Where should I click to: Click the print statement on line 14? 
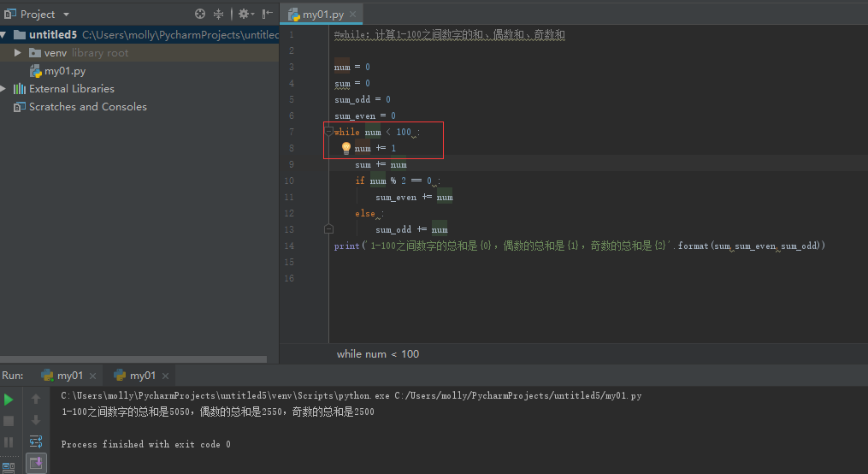pos(579,246)
